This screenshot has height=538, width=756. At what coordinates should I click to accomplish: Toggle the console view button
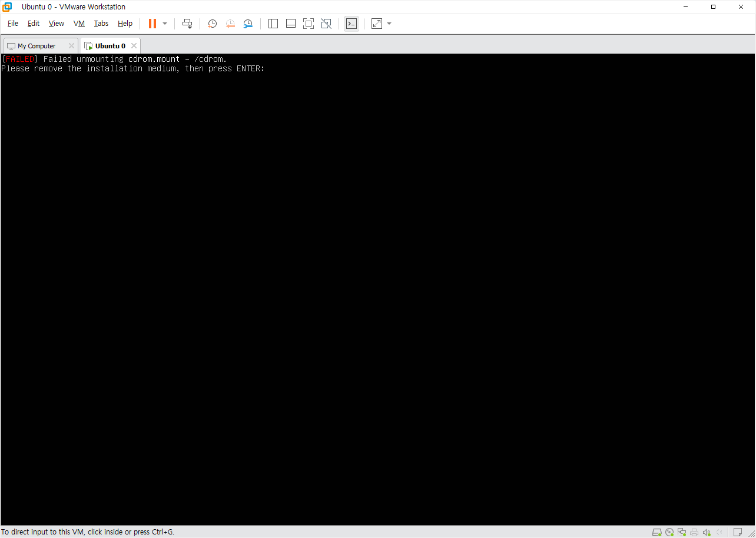pos(352,24)
